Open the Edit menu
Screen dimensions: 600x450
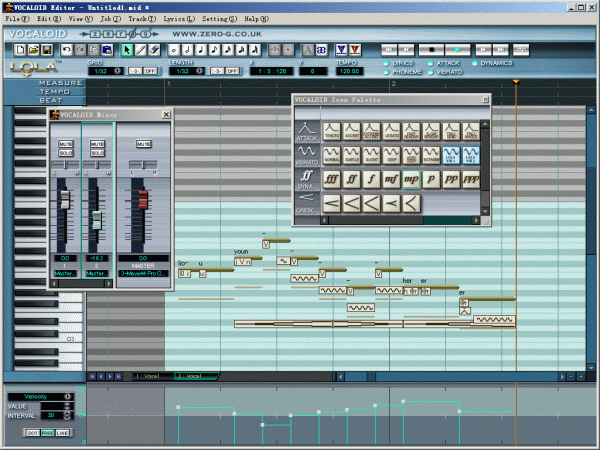tap(49, 19)
